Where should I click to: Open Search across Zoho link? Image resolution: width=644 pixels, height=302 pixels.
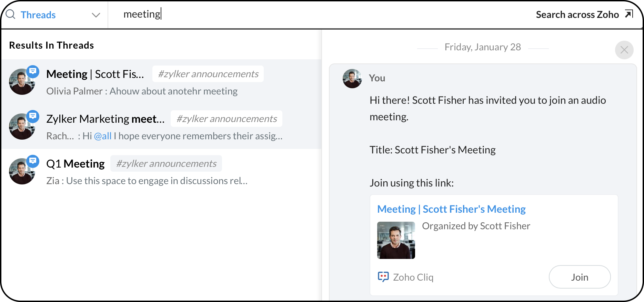coord(577,14)
